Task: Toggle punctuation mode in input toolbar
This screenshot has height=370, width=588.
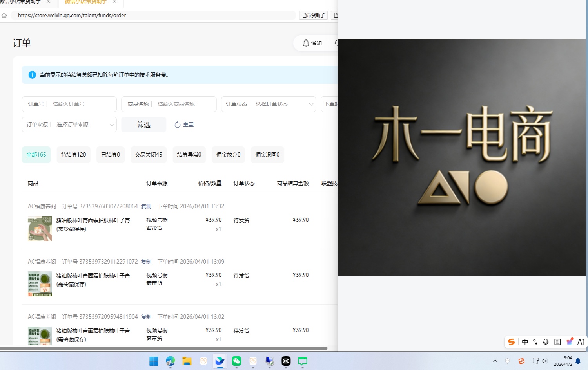Action: (535, 342)
